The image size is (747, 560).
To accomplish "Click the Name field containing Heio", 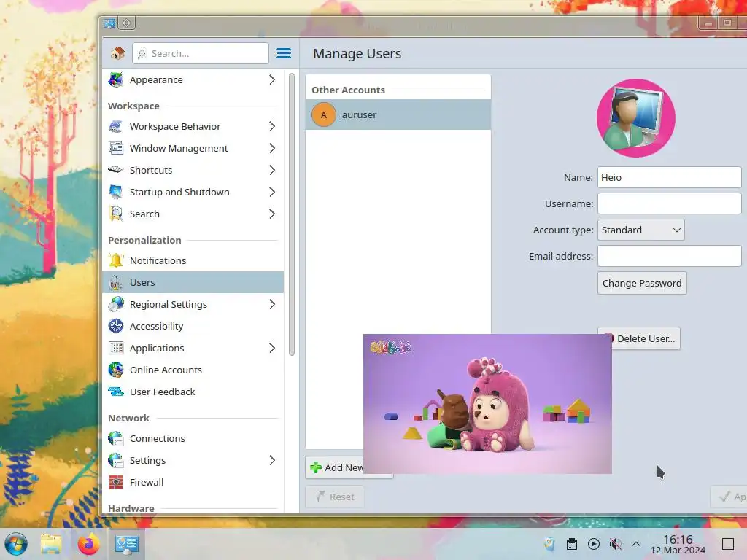I will (x=669, y=177).
